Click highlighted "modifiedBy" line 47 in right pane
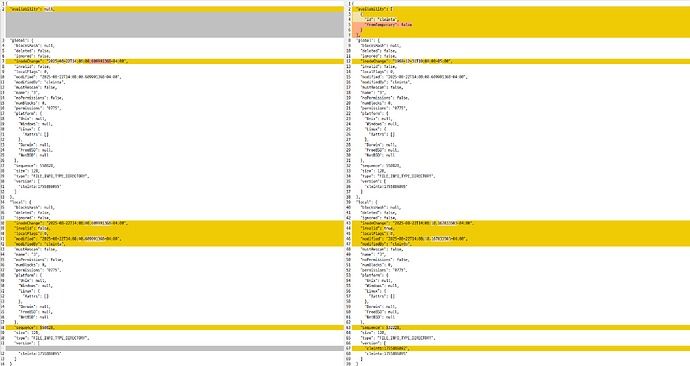The height and width of the screenshot is (366, 690). [521, 244]
